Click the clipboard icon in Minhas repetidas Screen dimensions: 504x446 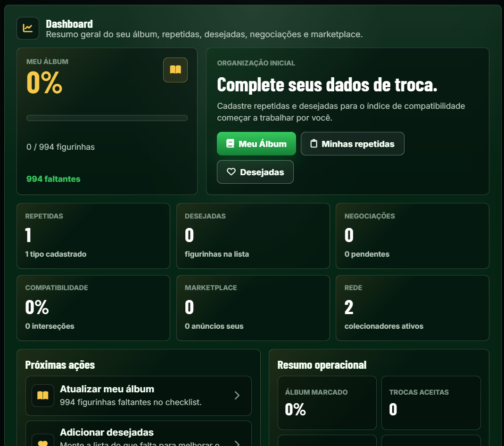tap(314, 144)
